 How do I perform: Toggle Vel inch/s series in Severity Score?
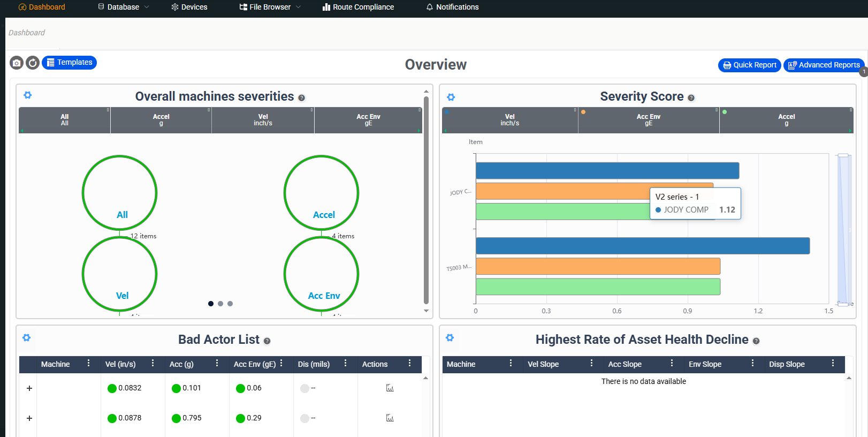click(x=510, y=120)
